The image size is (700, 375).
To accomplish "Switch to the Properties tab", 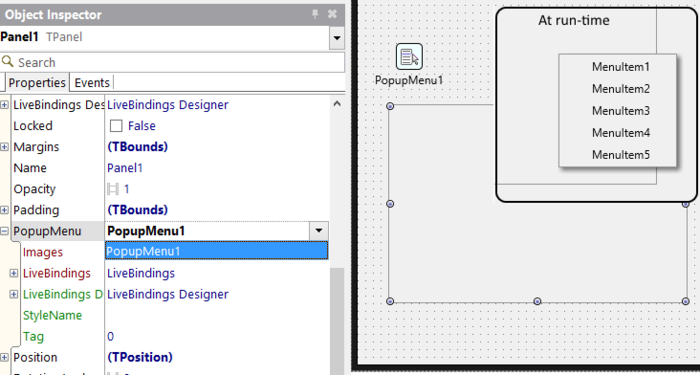I will pos(37,83).
